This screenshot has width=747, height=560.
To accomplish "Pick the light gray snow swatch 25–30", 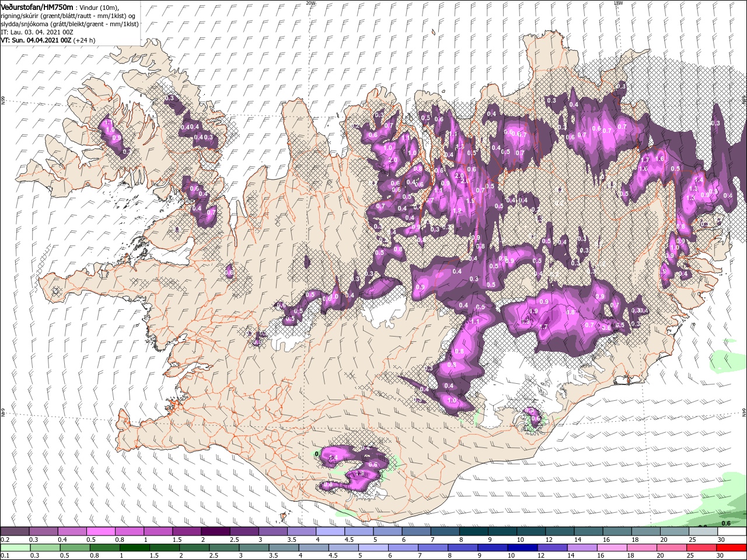I will pyautogui.click(x=703, y=531).
